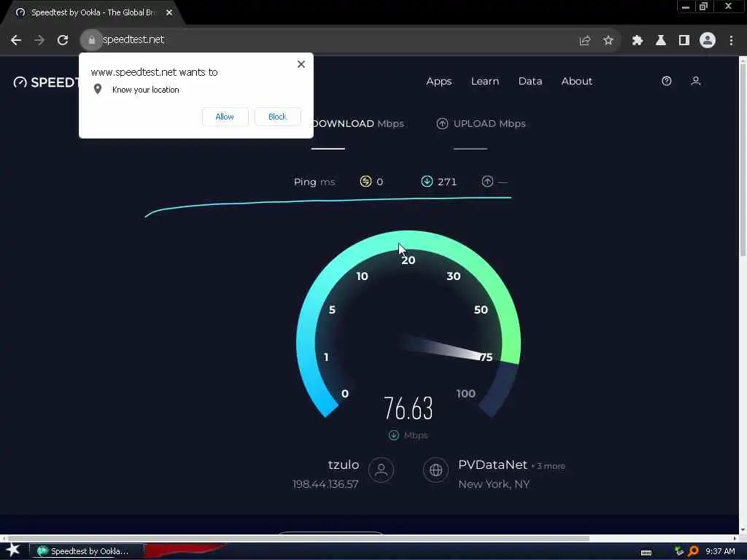Click the IP address 198.44.136.57
This screenshot has width=747, height=560.
pos(325,484)
